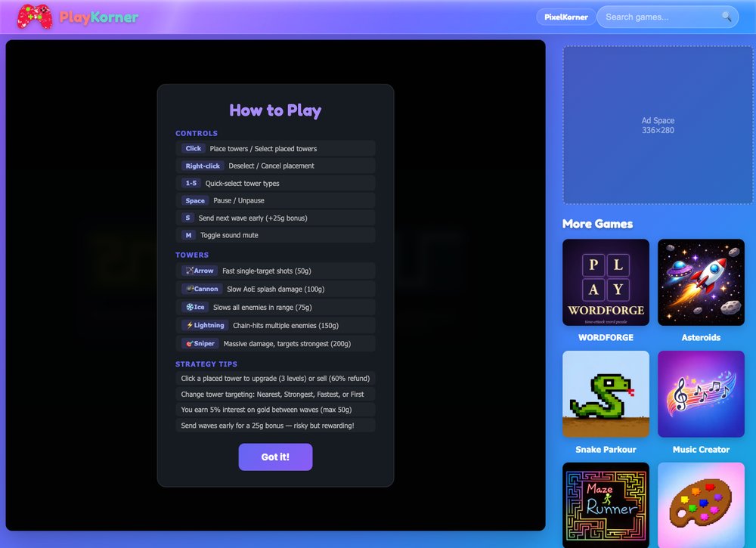Screen dimensions: 756x548
Task: Click the M key badge
Action: [188, 235]
